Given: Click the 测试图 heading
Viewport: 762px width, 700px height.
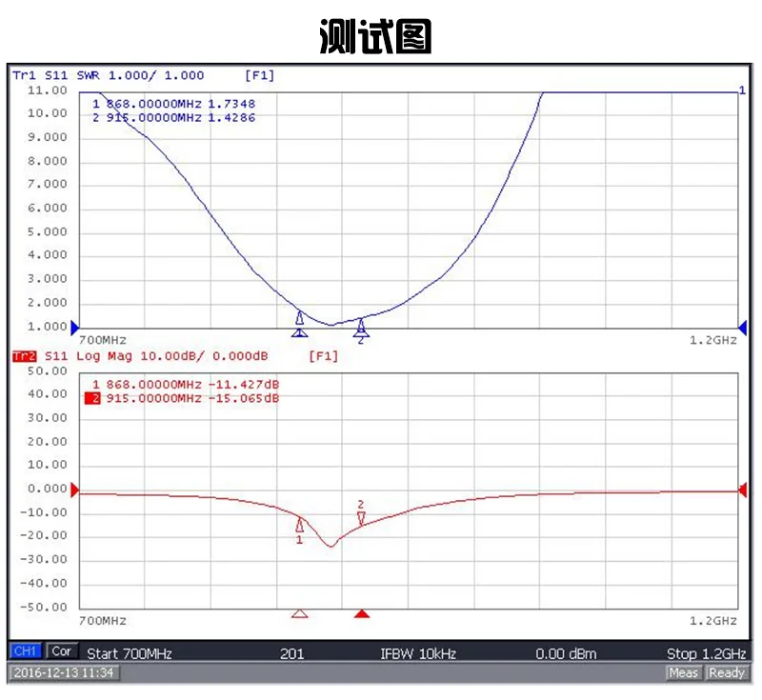Looking at the screenshot, I should click(x=375, y=36).
